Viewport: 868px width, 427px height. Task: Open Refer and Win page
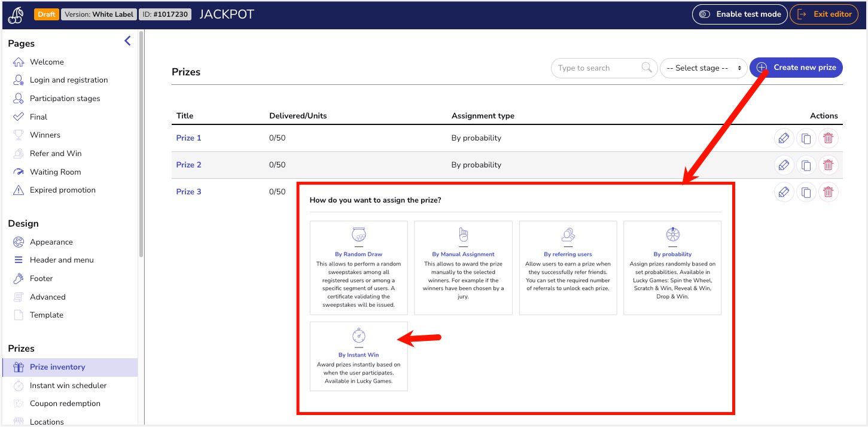point(56,154)
